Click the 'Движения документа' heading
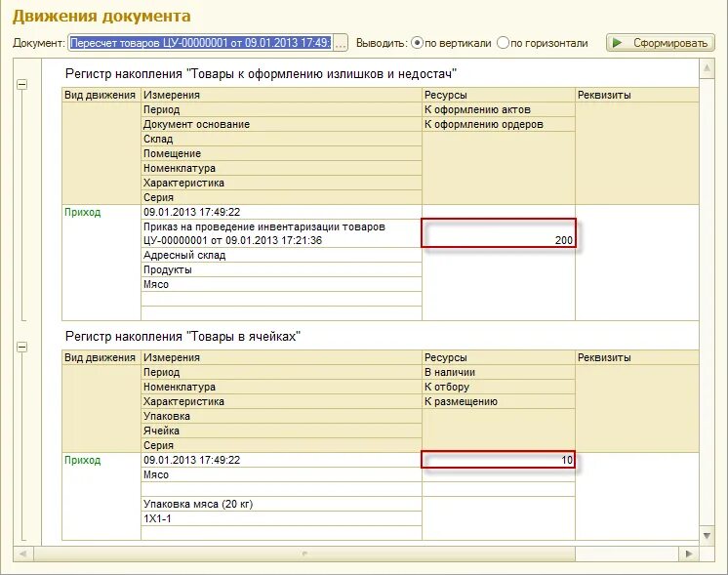 (101, 17)
